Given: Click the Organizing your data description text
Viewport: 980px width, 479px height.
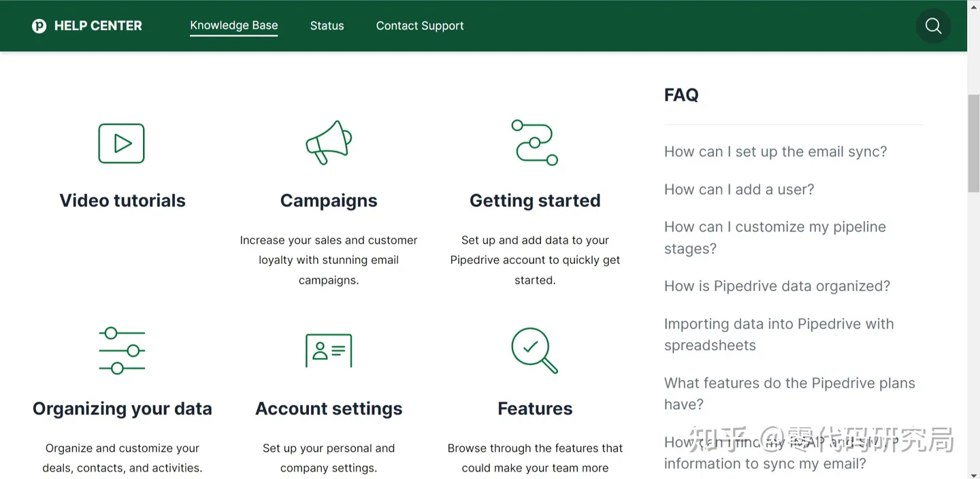Looking at the screenshot, I should pyautogui.click(x=122, y=458).
